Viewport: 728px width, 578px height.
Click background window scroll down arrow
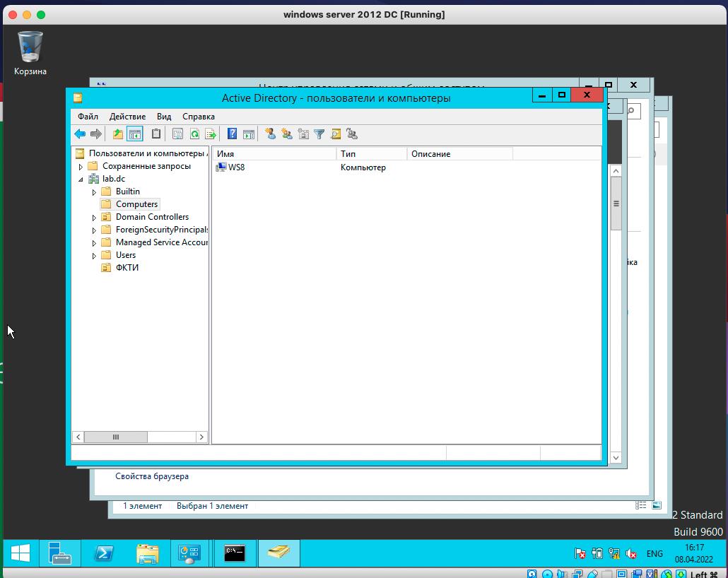616,458
